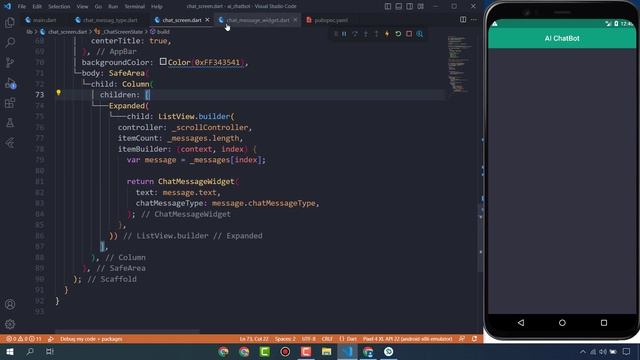
Task: Open the editor More Actions ellipsis
Action: 473,20
